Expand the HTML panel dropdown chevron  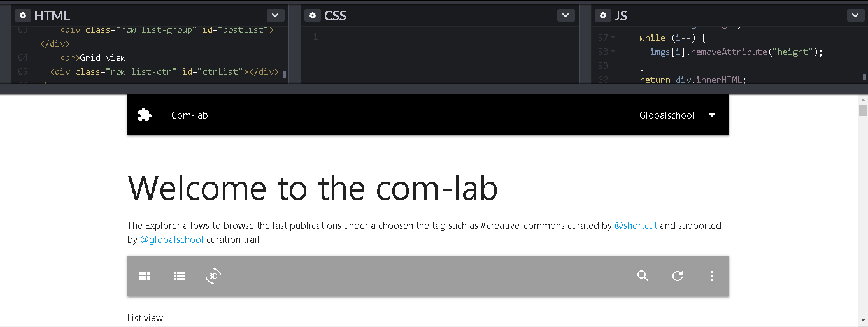point(275,15)
